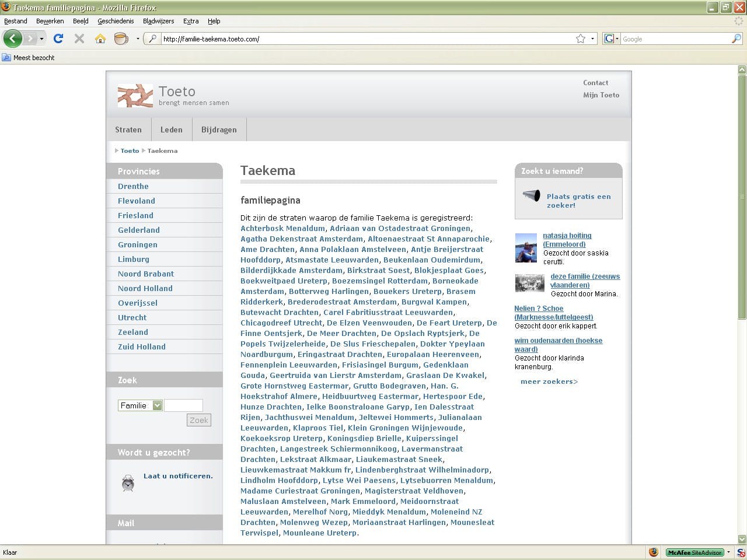This screenshot has width=747, height=560.
Task: Click the meer zoekers link
Action: [x=549, y=381]
